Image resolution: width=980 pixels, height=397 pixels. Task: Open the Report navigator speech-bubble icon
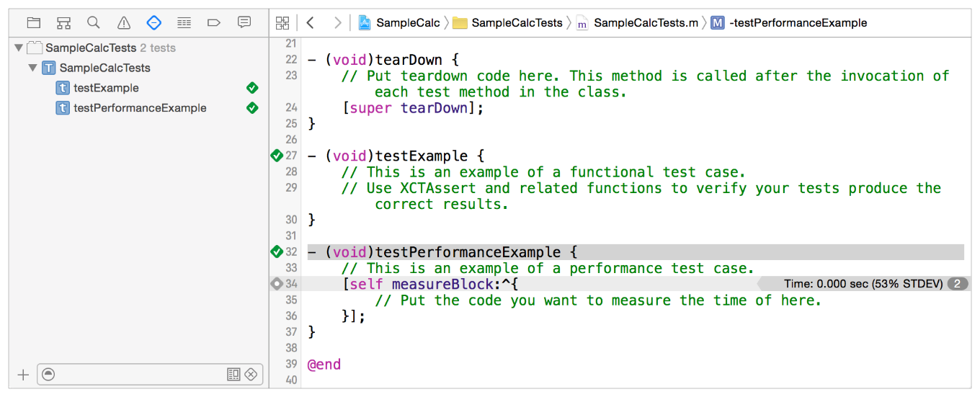tap(244, 22)
